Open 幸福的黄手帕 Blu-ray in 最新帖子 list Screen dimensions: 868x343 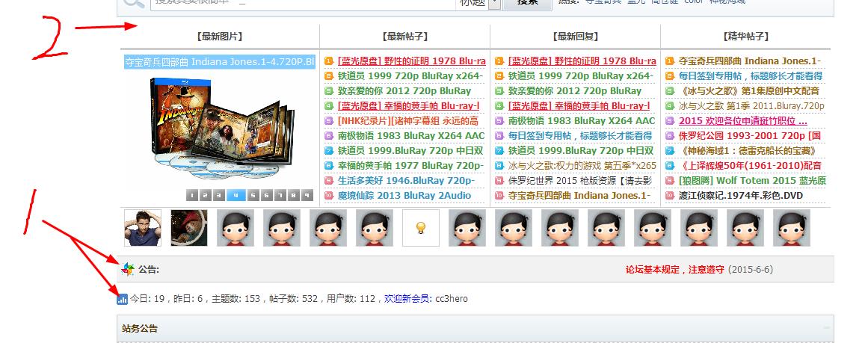408,105
